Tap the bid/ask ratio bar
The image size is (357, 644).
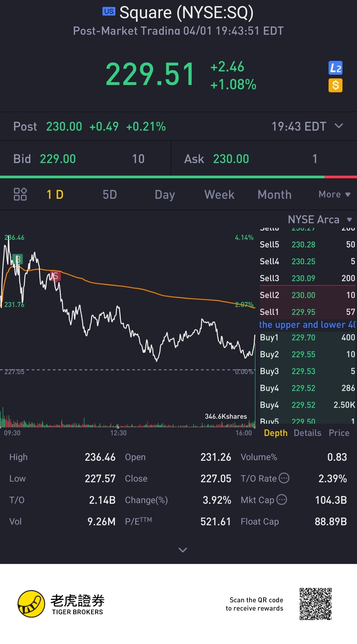point(178,177)
